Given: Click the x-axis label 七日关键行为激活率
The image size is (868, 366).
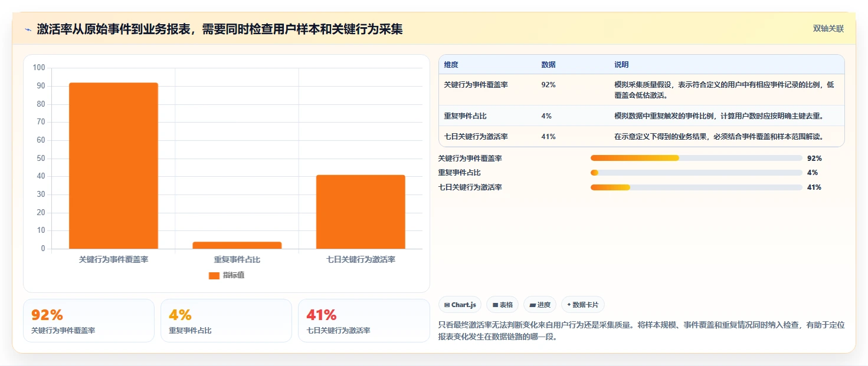Looking at the screenshot, I should pyautogui.click(x=361, y=259).
